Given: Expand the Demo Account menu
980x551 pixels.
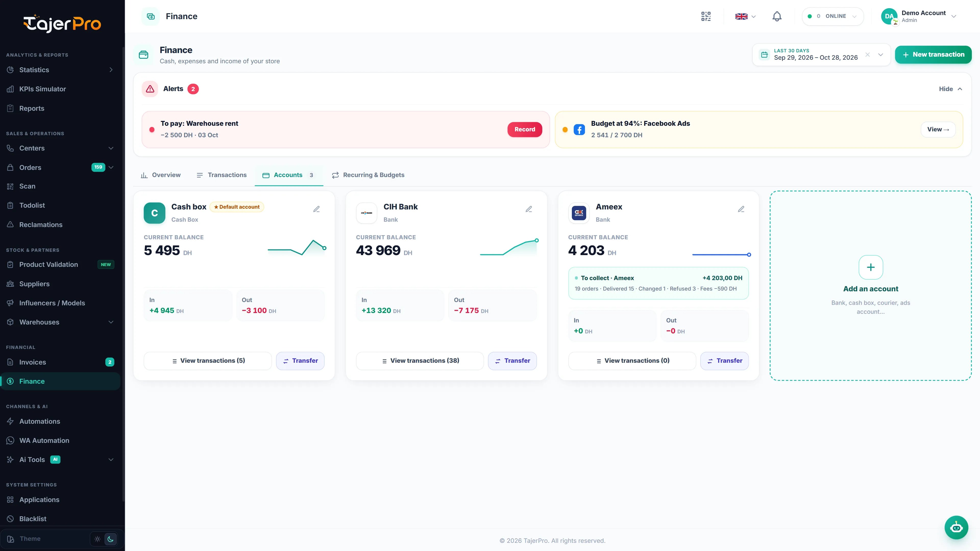Looking at the screenshot, I should coord(919,16).
